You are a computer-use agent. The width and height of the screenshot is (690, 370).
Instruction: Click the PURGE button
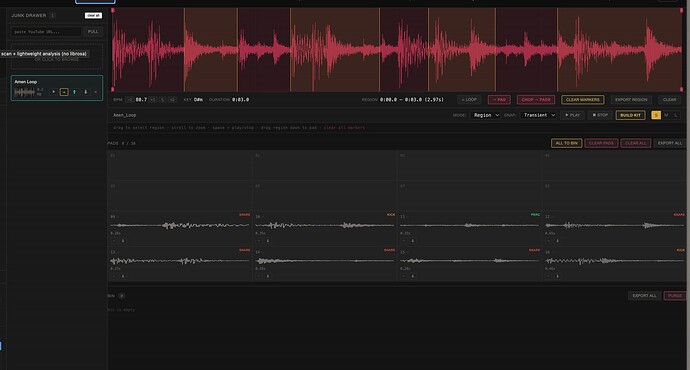(x=675, y=296)
